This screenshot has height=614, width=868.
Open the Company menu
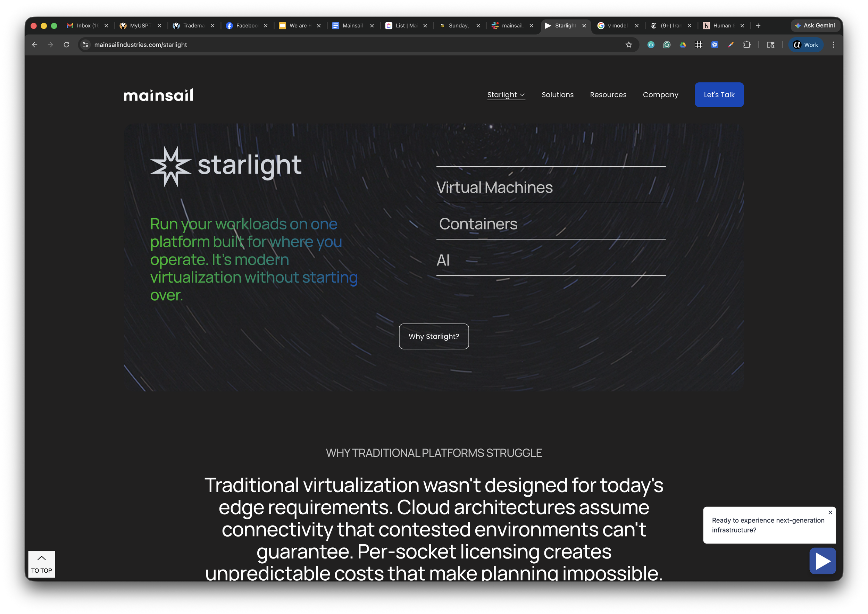[660, 94]
